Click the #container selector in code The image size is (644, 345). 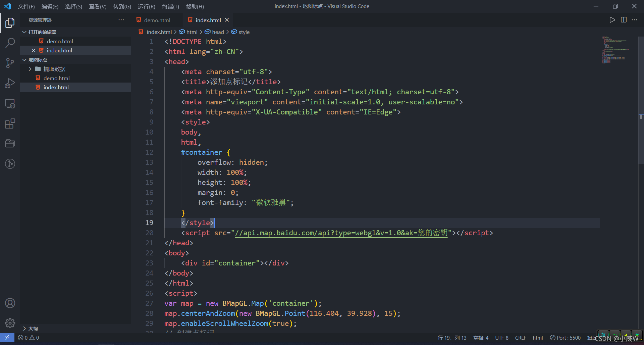[x=202, y=152]
